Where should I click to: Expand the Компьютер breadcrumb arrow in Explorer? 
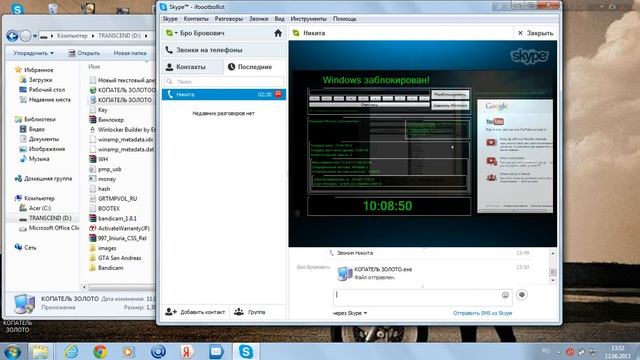[x=93, y=36]
